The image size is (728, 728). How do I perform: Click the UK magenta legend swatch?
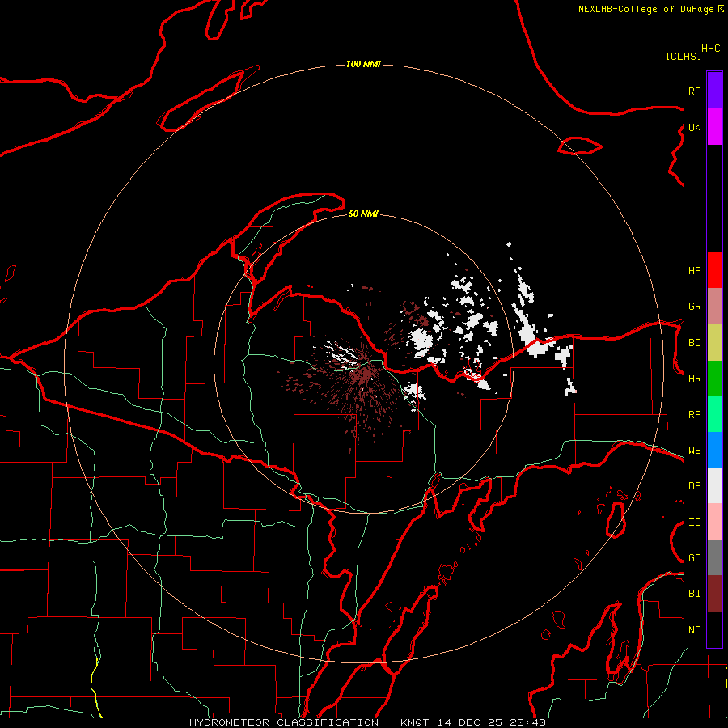[714, 127]
